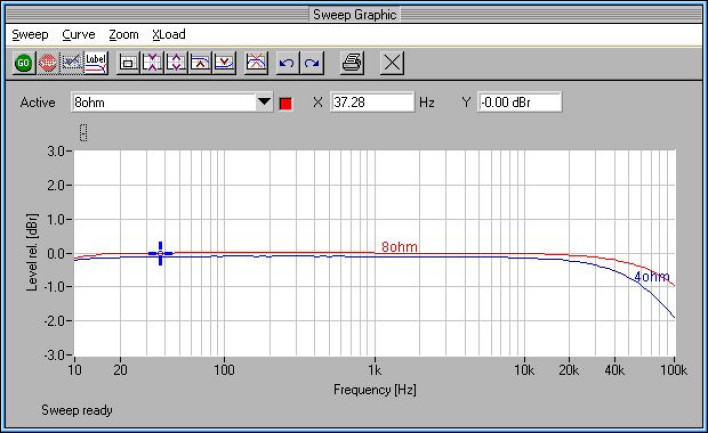Click the undo arrow icon

click(287, 63)
